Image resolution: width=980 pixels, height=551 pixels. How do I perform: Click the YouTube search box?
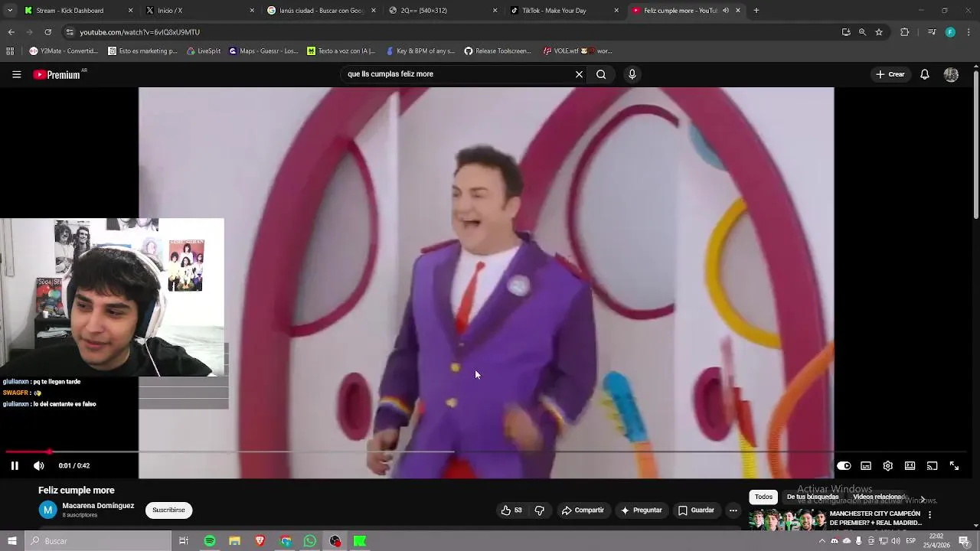(x=459, y=74)
